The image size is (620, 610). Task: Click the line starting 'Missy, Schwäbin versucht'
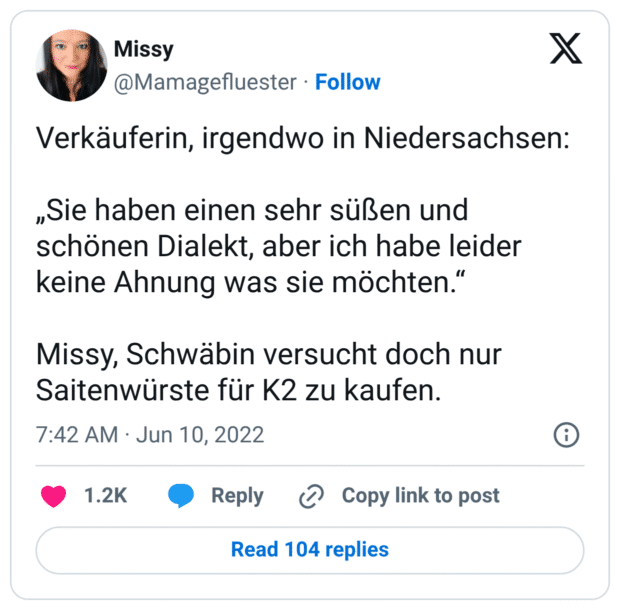pyautogui.click(x=268, y=355)
